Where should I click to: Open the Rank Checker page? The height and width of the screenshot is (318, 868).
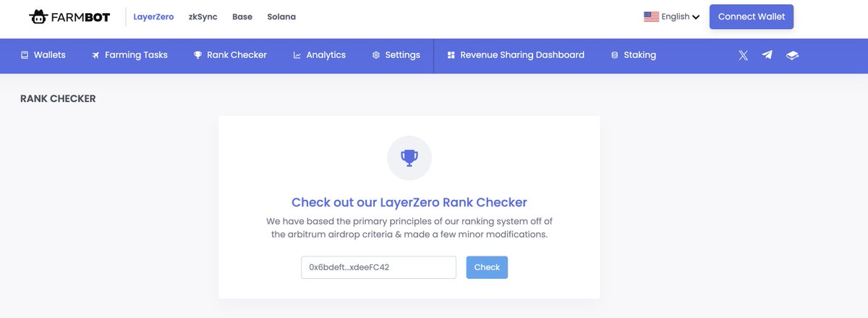pyautogui.click(x=230, y=55)
